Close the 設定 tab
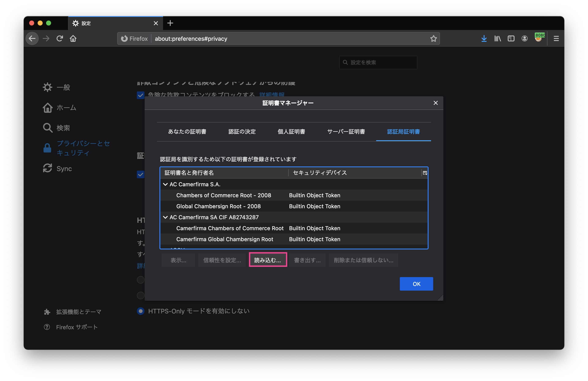The width and height of the screenshot is (588, 381). coord(156,23)
